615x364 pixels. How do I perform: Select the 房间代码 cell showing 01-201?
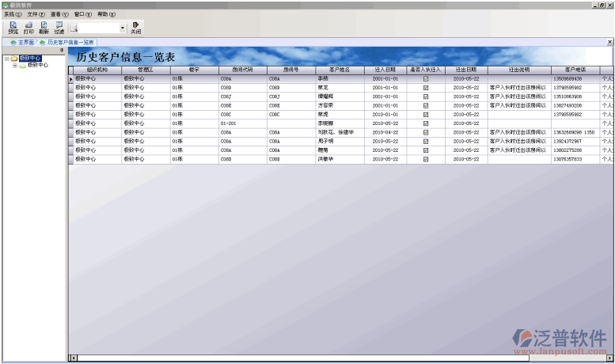(x=242, y=123)
